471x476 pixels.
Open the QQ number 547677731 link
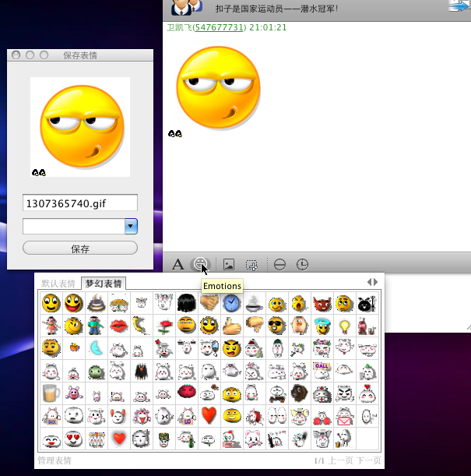click(218, 27)
